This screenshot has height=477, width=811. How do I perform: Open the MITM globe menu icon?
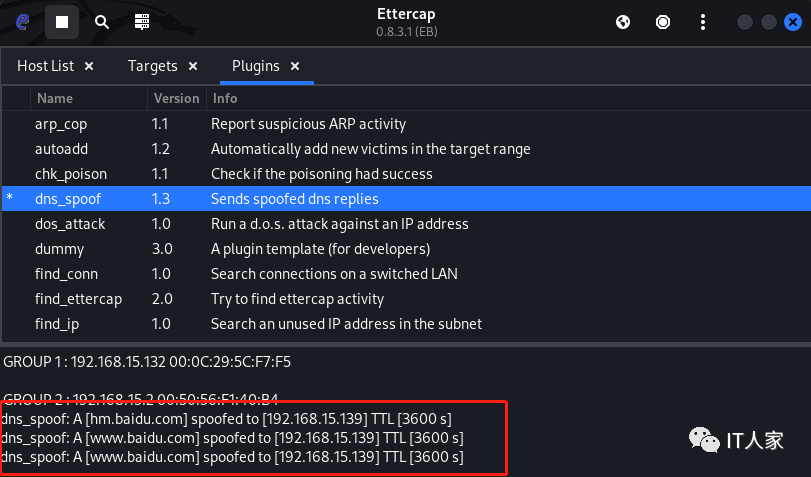coord(623,21)
